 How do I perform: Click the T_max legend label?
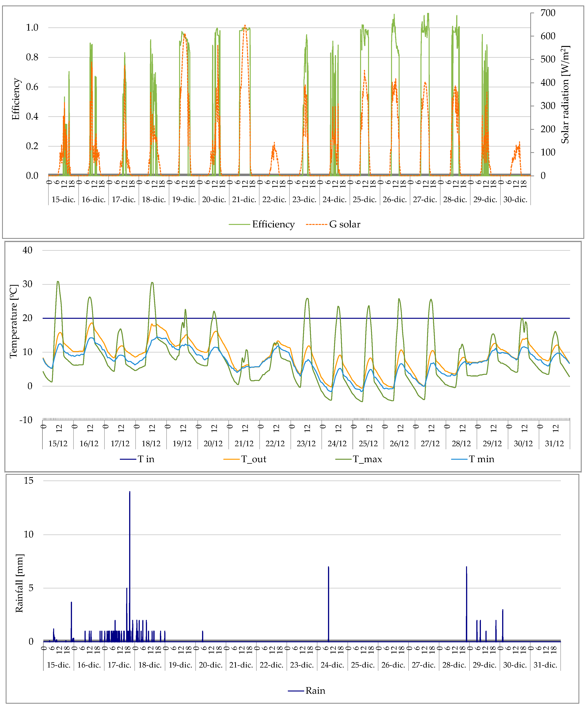tap(367, 459)
